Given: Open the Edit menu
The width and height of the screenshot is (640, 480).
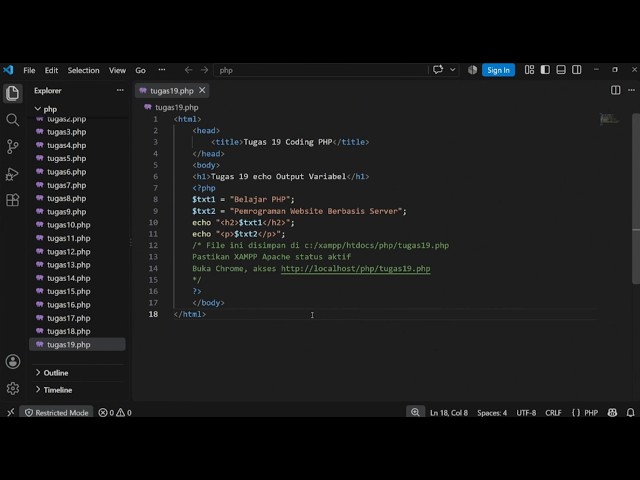Looking at the screenshot, I should tap(51, 70).
